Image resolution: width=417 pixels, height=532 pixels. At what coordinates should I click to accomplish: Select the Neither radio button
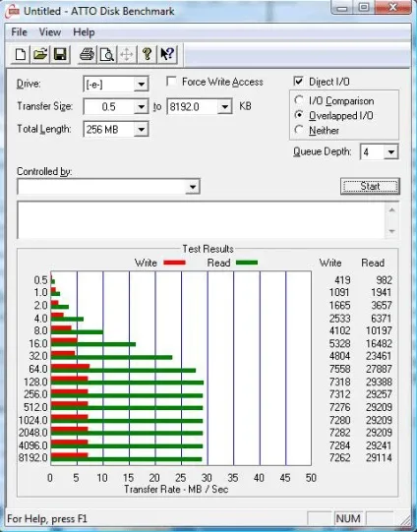299,130
